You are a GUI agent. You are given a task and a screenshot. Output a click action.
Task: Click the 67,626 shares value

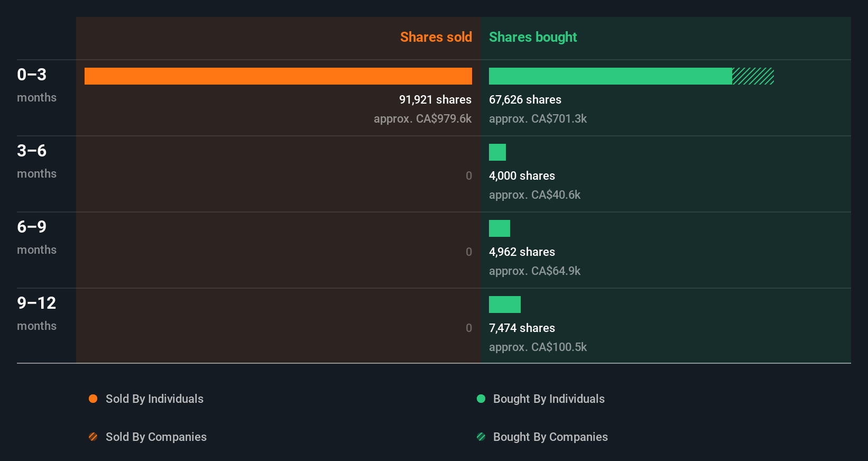(x=525, y=99)
